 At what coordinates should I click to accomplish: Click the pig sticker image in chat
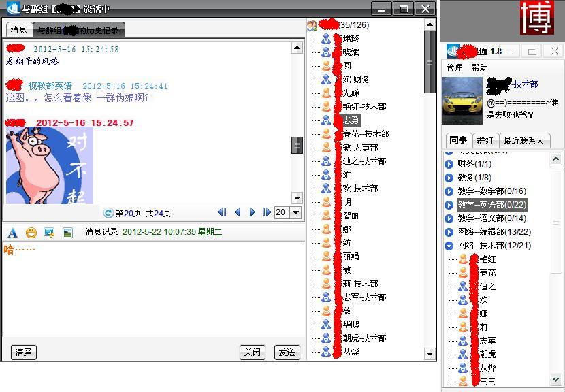point(49,165)
